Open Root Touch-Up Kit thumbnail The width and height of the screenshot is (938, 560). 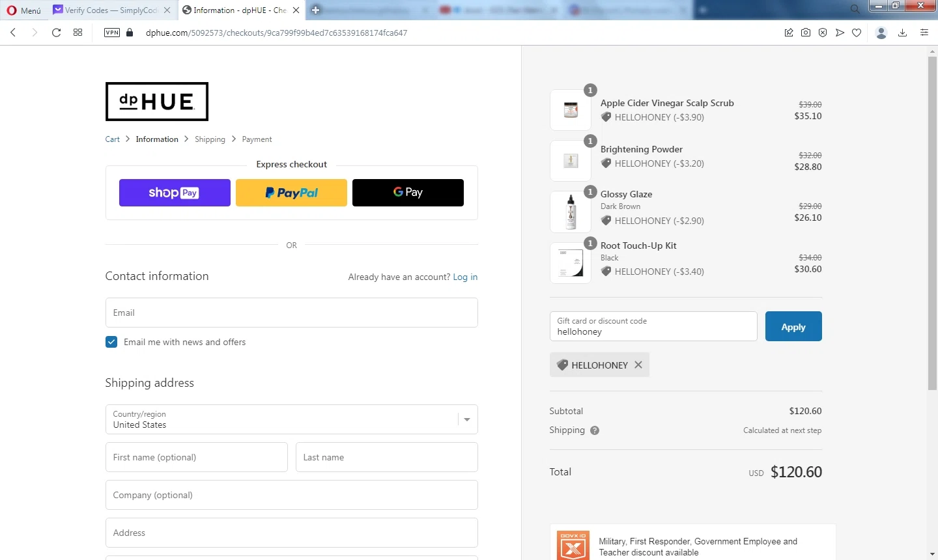[571, 263]
